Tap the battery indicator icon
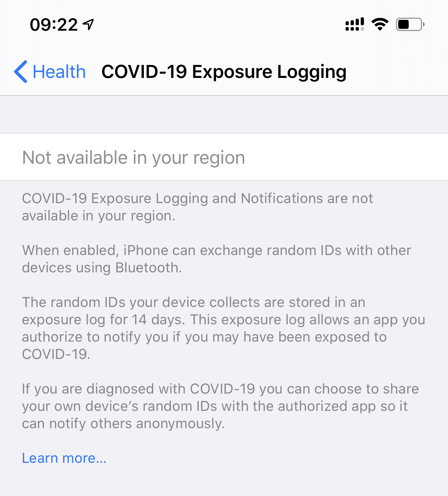This screenshot has width=448, height=496. click(x=410, y=25)
